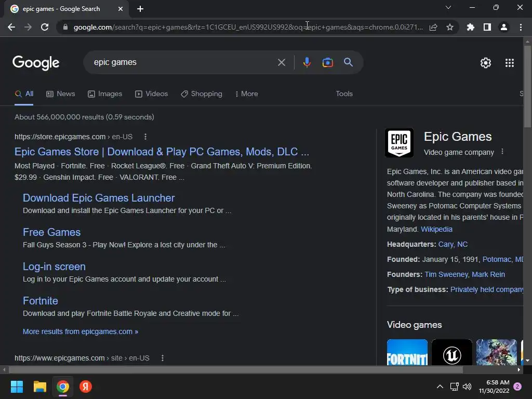The image size is (532, 399).
Task: Click the Epic Games logo in knowledge panel
Action: [x=399, y=143]
